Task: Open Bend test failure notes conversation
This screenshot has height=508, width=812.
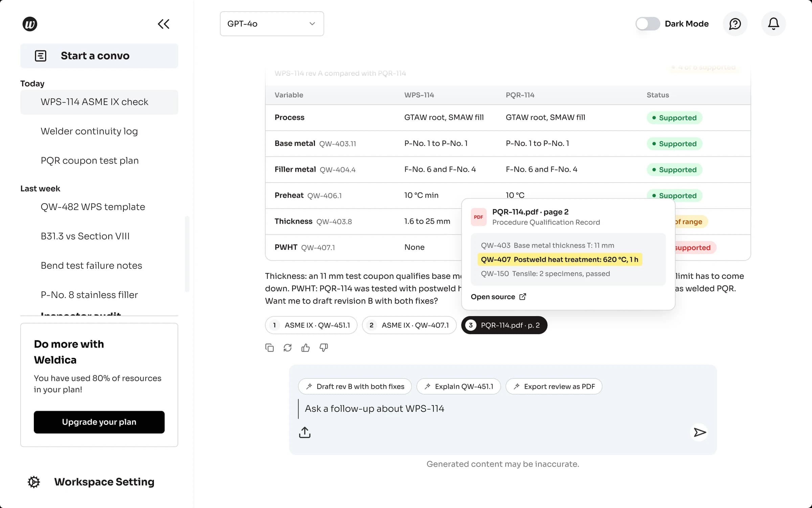Action: click(x=91, y=266)
